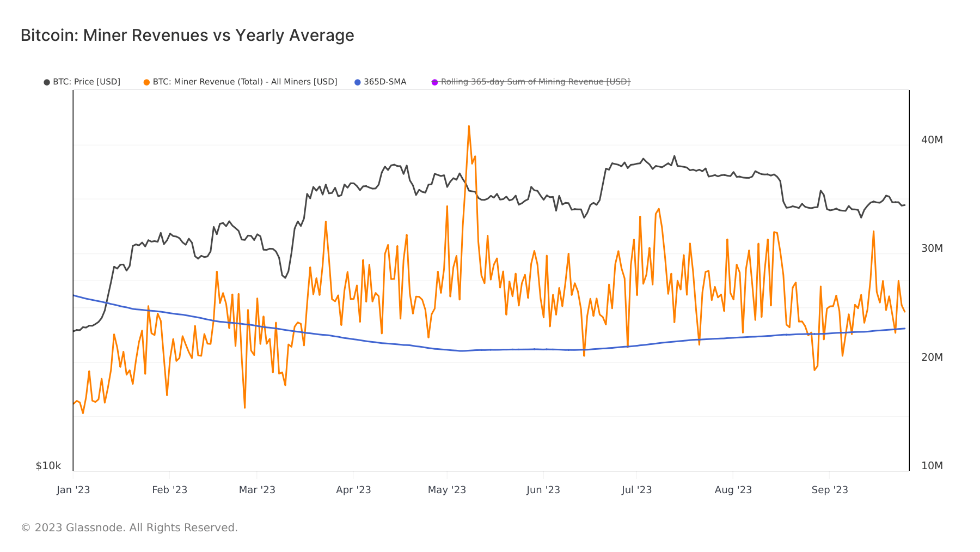
Task: Click the 10M right axis label
Action: [x=932, y=466]
